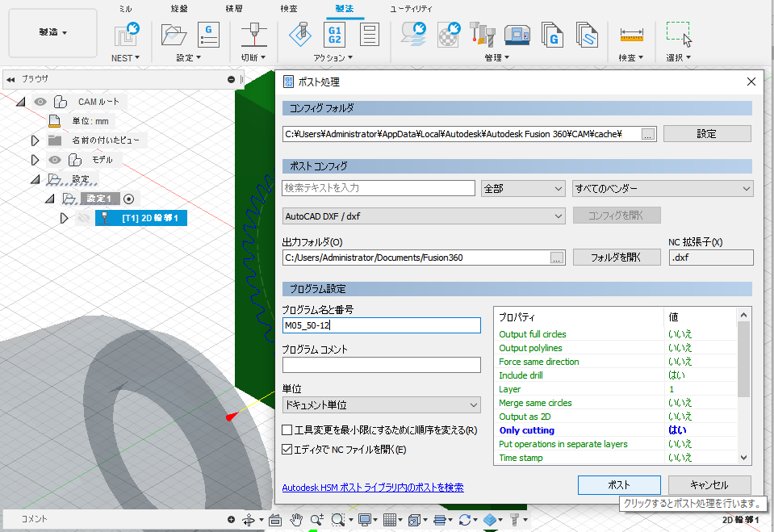Toggle reorder to minimize tool changes checkbox
Image resolution: width=774 pixels, height=532 pixels.
[287, 429]
